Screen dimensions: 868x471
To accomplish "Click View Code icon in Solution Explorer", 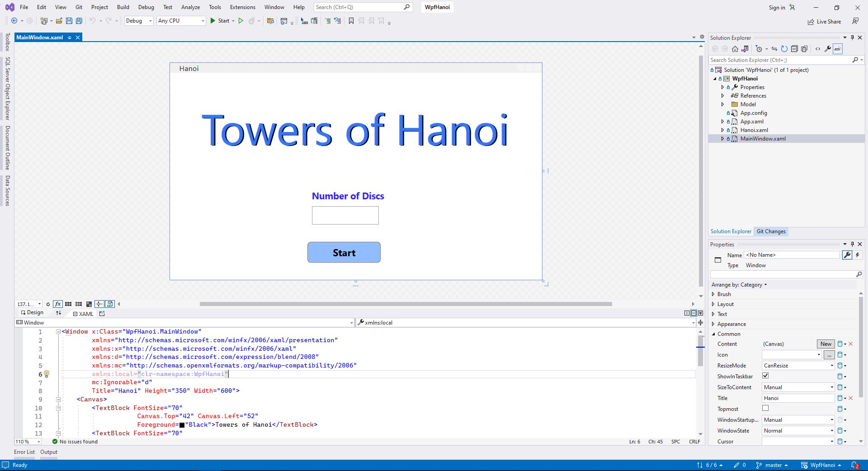I will 818,49.
